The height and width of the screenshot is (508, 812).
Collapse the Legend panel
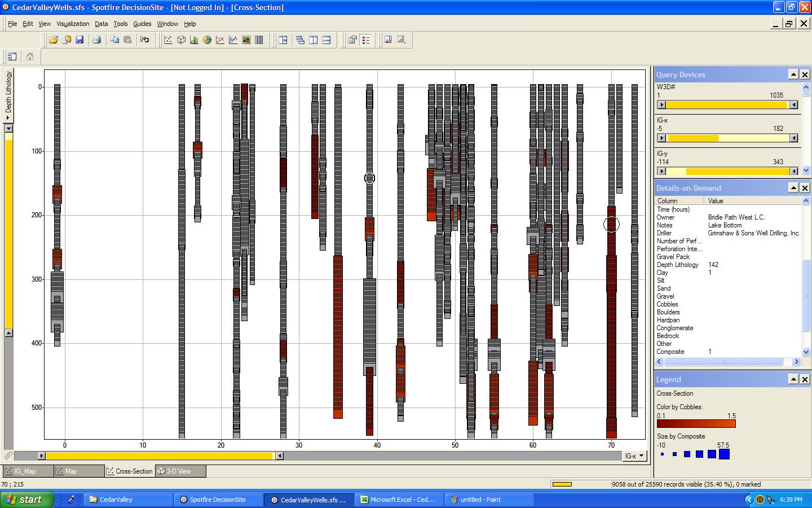[793, 379]
